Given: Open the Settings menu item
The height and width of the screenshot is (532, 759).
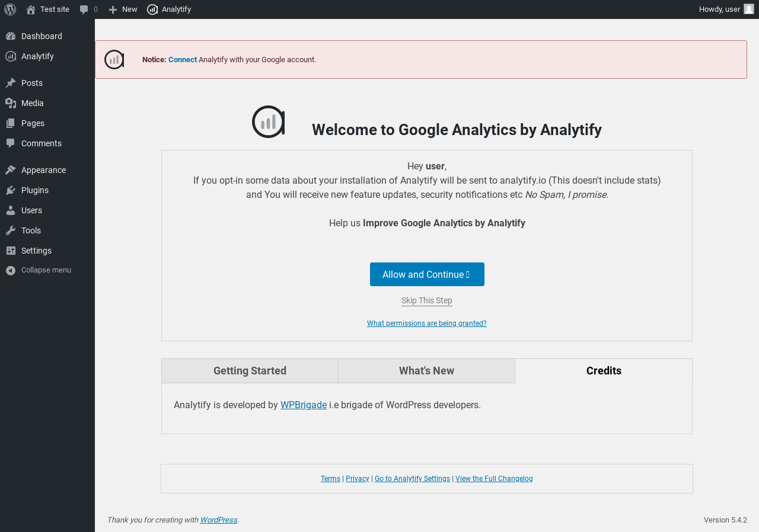Looking at the screenshot, I should click(36, 251).
